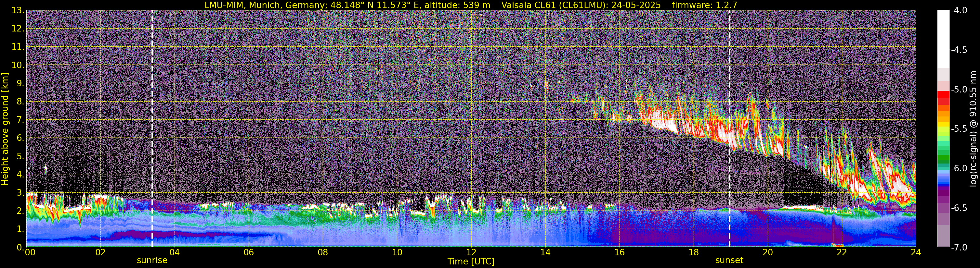
Task: Click the height axis tick label 9
Action: coord(20,83)
